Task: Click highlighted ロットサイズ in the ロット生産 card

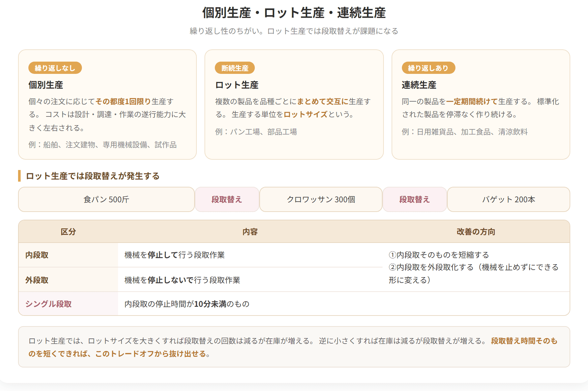Action: pos(306,115)
